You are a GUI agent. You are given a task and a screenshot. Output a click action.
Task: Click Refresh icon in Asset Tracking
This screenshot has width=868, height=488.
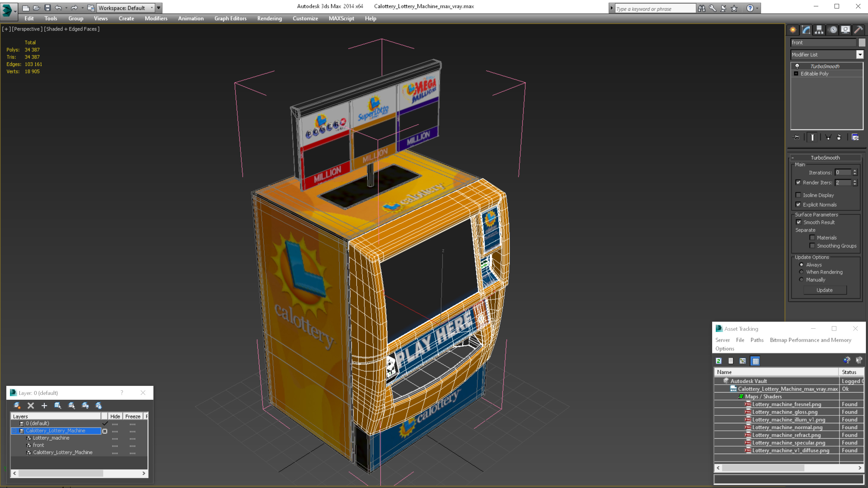tap(719, 361)
